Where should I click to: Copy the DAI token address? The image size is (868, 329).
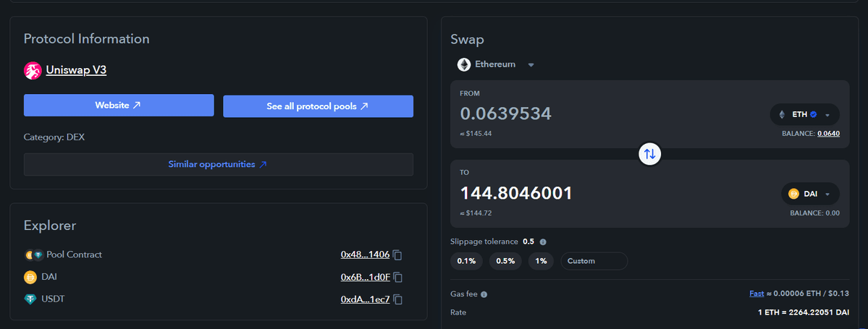click(x=397, y=277)
